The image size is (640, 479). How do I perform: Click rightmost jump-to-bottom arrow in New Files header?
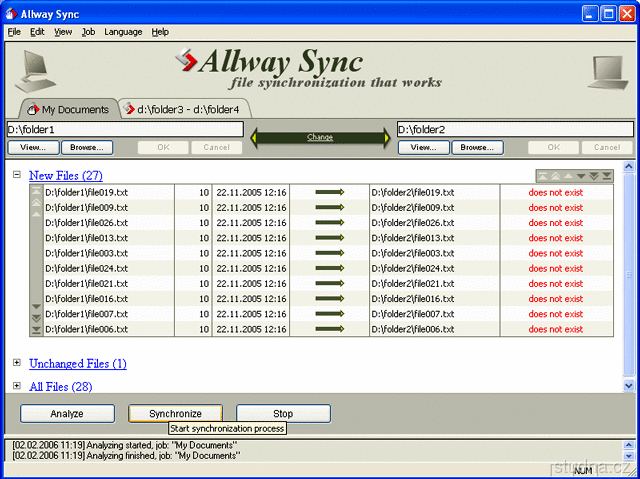pyautogui.click(x=606, y=176)
